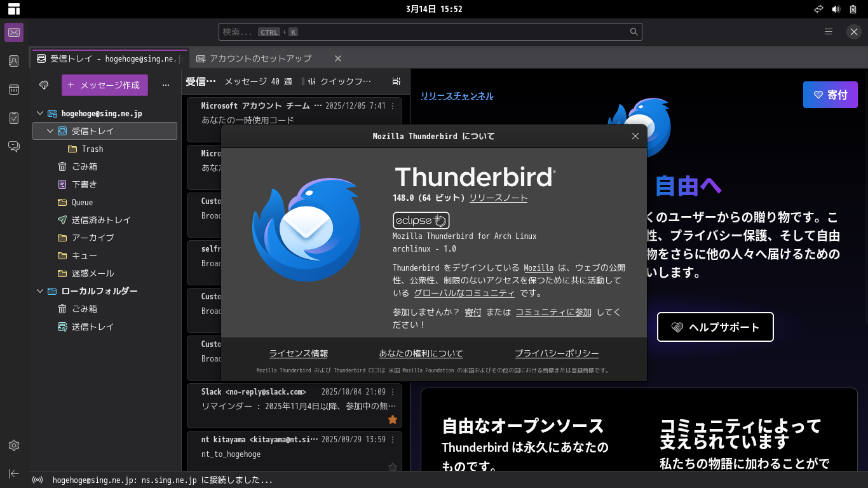The image size is (868, 488).
Task: Open the リリースノート link in About dialog
Action: pyautogui.click(x=498, y=198)
